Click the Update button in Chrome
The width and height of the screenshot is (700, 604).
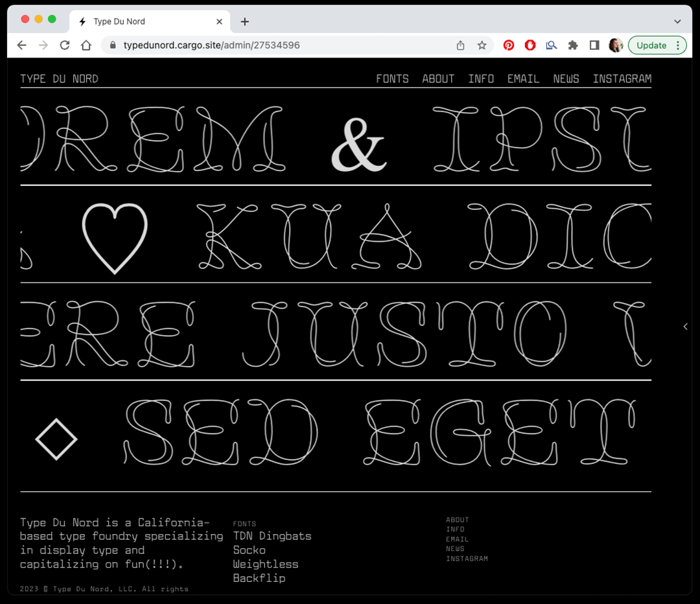pyautogui.click(x=651, y=45)
